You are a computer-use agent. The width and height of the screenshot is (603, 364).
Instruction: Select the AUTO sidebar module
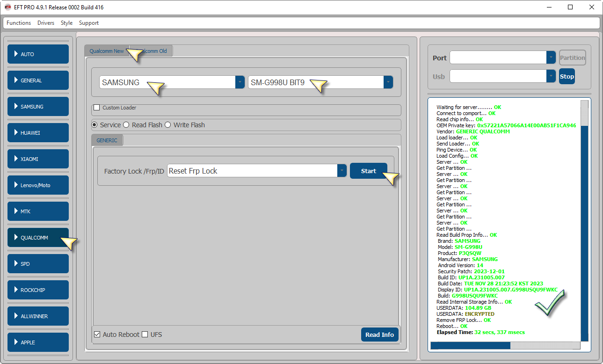tap(38, 54)
